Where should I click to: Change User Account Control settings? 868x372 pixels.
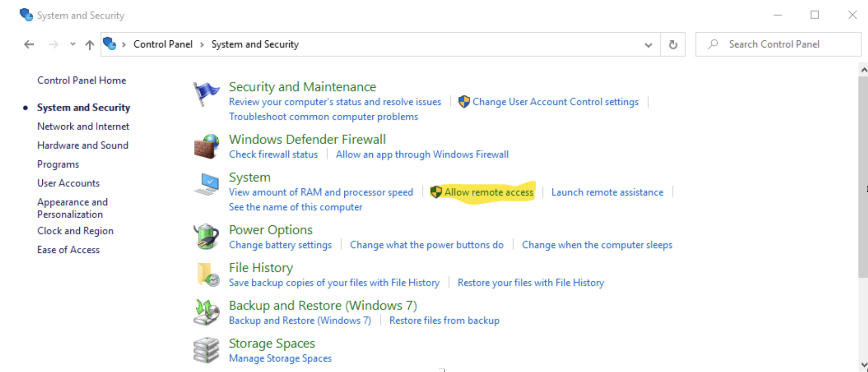(556, 102)
